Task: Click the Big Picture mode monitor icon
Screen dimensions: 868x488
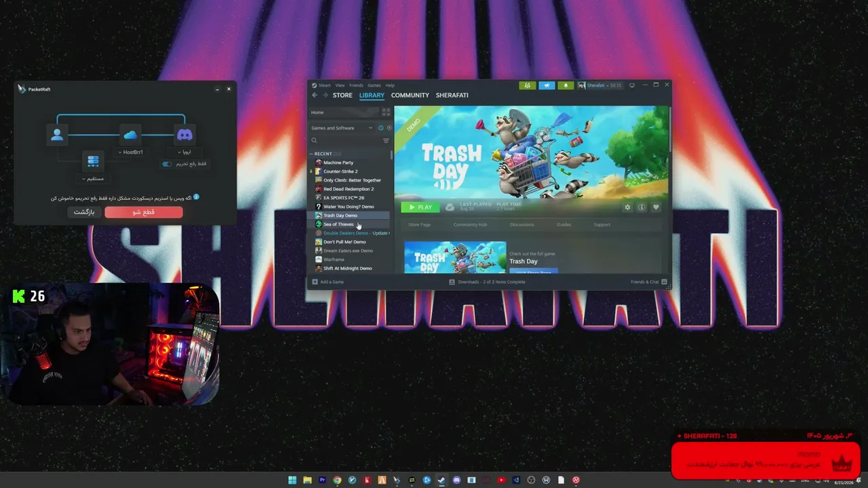Action: click(632, 85)
